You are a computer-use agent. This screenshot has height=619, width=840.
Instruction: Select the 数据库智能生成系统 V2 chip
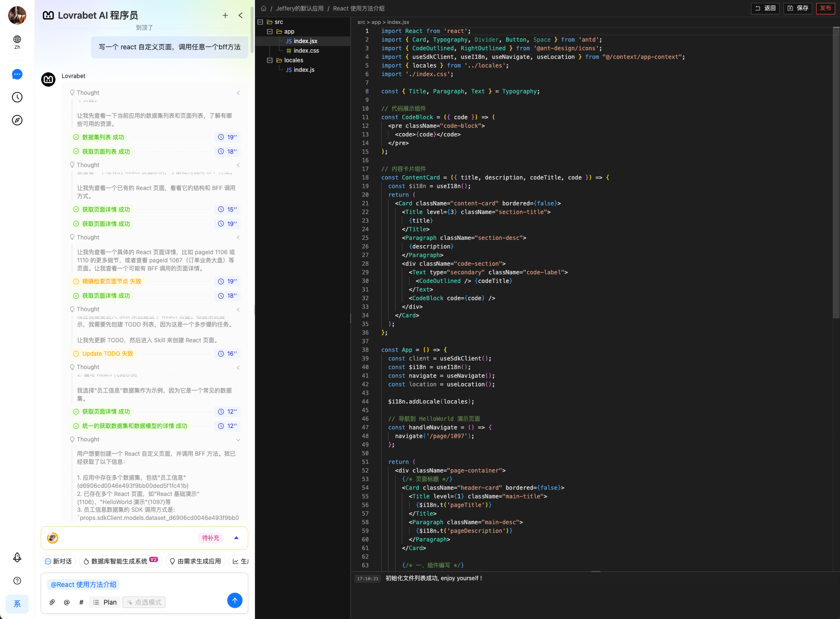pyautogui.click(x=120, y=561)
